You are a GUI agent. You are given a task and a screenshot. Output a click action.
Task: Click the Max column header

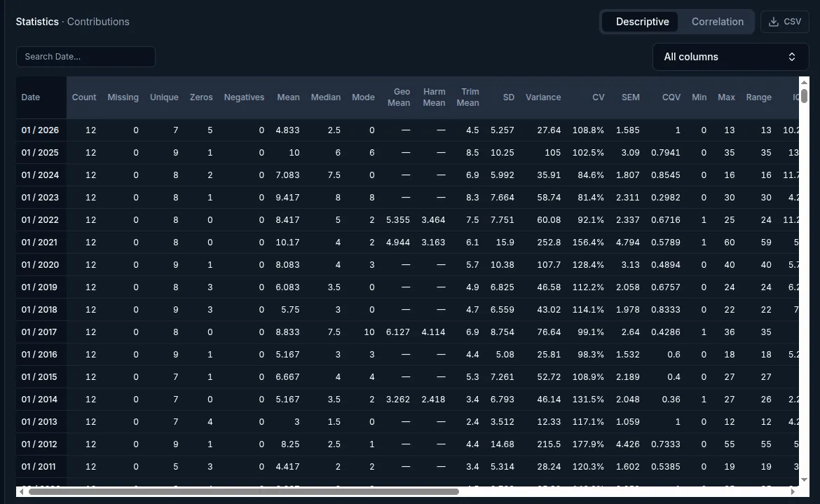click(x=726, y=97)
